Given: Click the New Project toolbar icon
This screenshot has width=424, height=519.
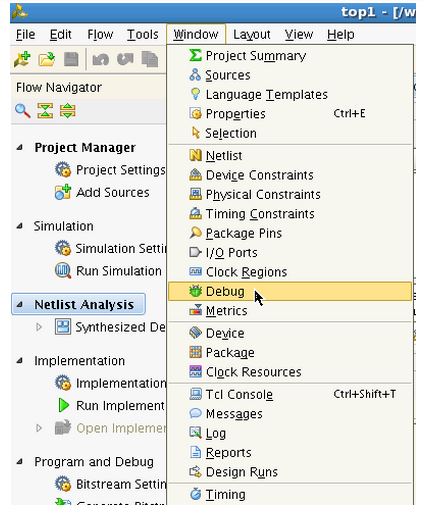Looking at the screenshot, I should 22,60.
